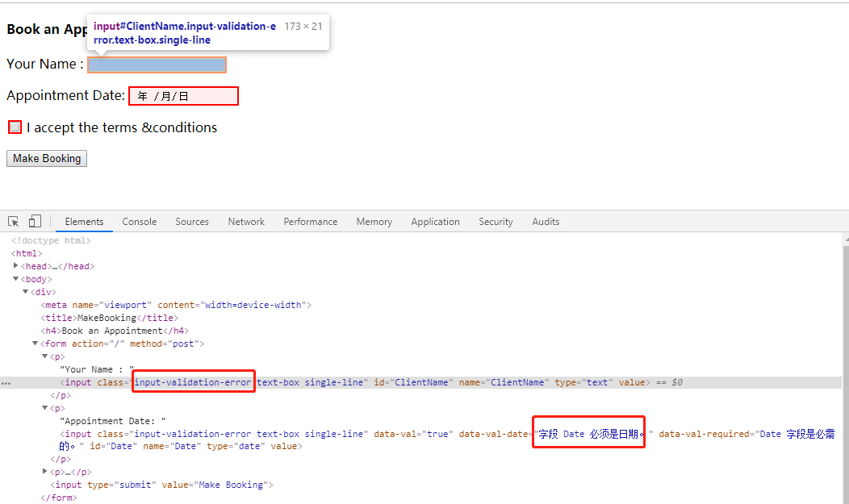Click the 'Appointment Date:' page label

tap(65, 95)
